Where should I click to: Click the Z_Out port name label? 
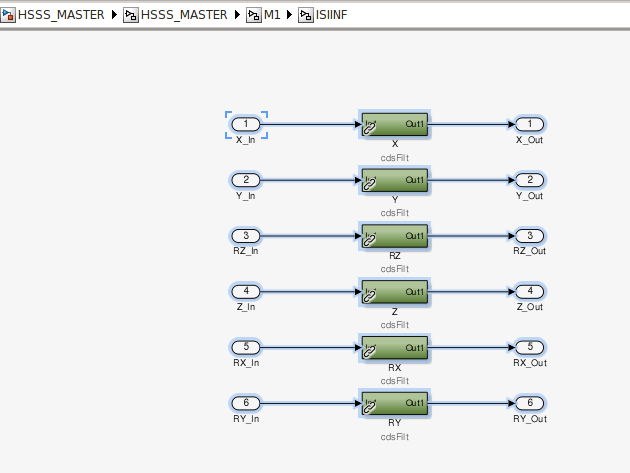pyautogui.click(x=530, y=307)
